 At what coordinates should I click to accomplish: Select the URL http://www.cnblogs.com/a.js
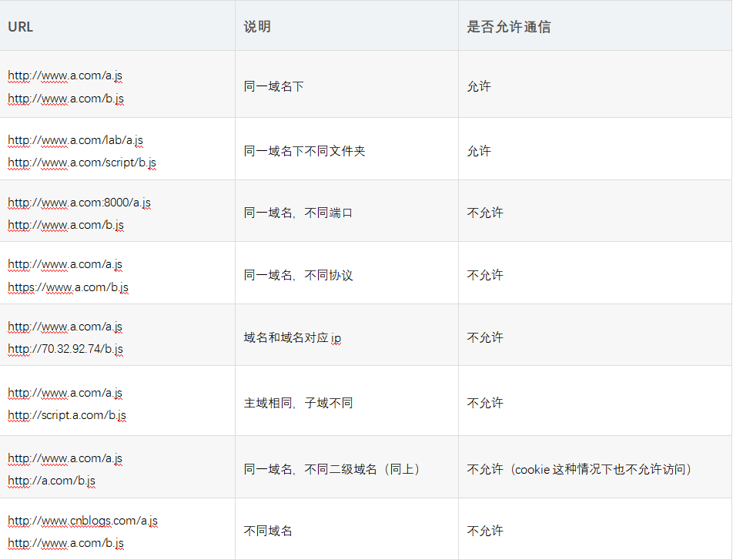[82, 521]
